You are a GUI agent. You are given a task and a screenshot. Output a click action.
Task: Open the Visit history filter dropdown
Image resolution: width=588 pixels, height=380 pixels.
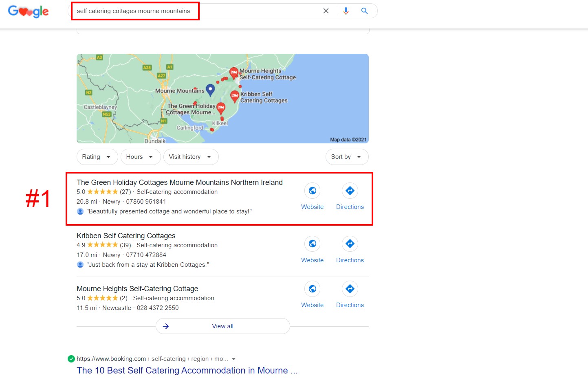[x=191, y=157]
